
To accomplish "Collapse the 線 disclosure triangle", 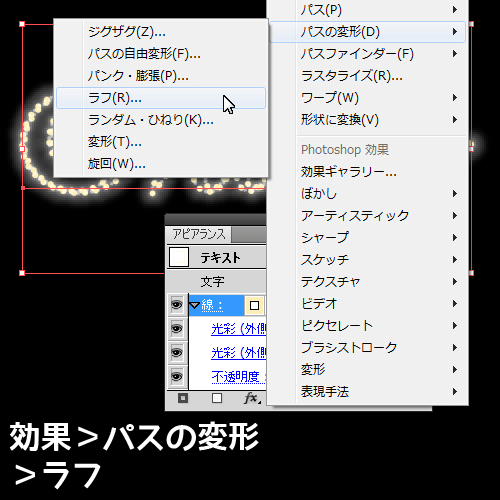I will point(194,305).
